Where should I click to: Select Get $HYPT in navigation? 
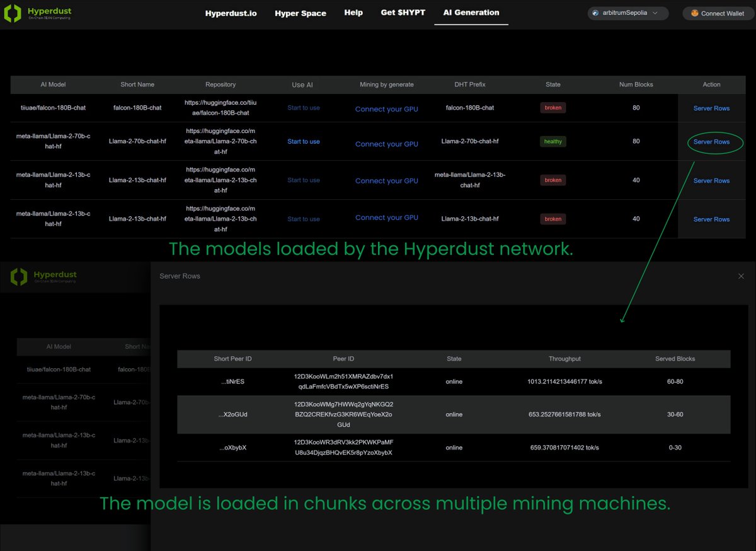[x=403, y=13]
